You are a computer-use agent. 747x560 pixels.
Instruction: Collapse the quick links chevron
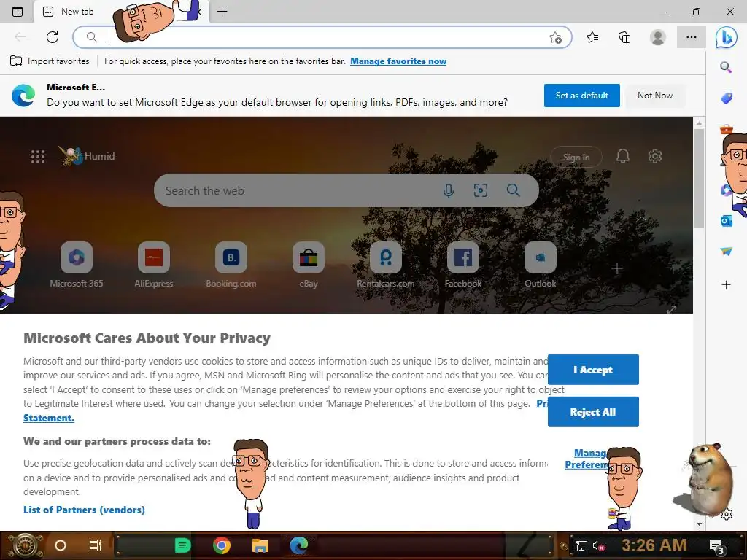(x=642, y=219)
